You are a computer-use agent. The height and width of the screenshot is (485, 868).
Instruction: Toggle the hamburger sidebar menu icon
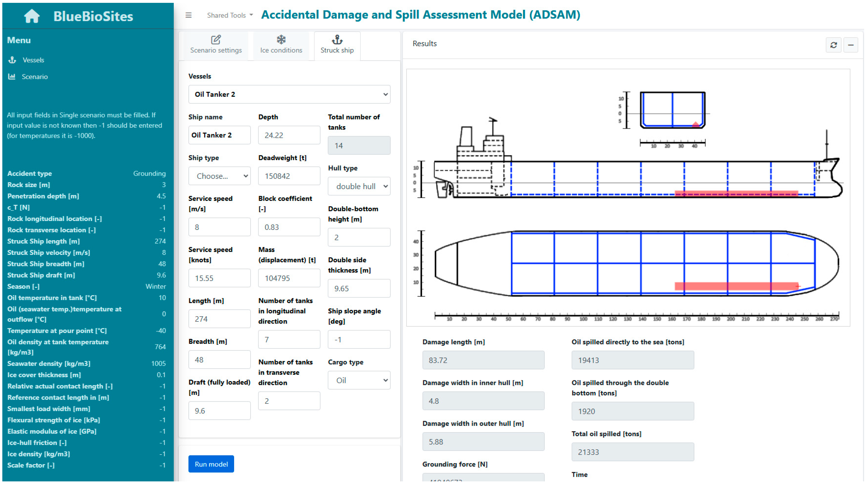click(188, 15)
